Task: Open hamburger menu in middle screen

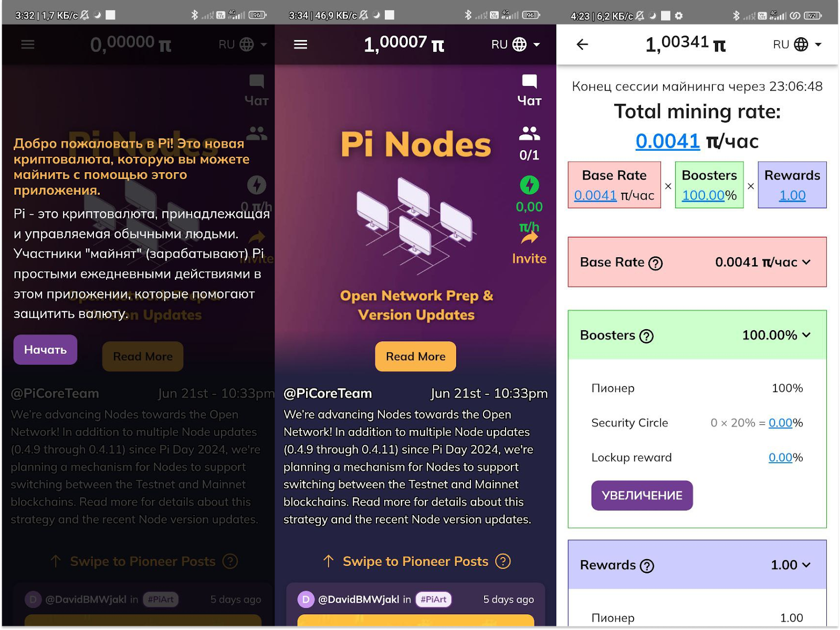Action: point(300,45)
